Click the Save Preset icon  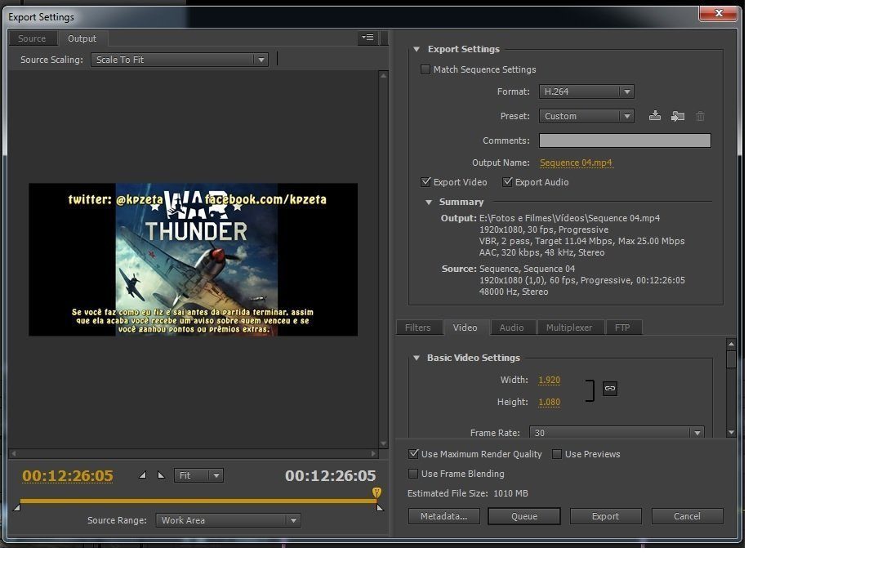[655, 116]
